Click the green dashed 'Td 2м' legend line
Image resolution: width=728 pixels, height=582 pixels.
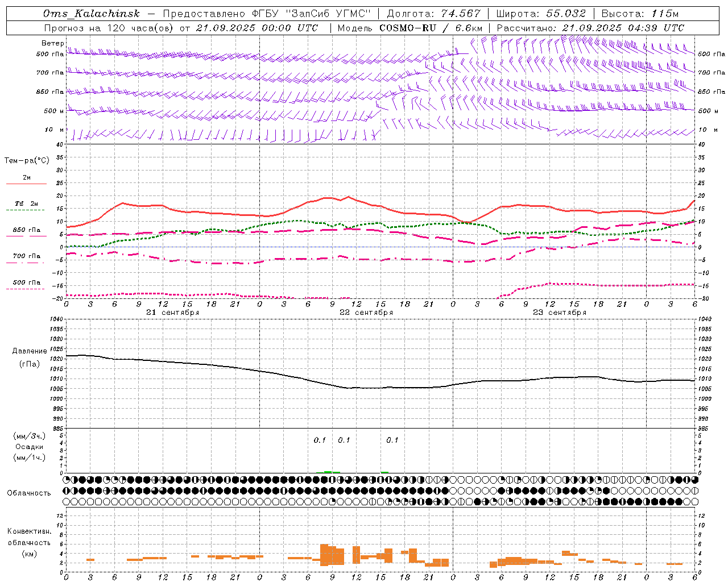(x=26, y=210)
